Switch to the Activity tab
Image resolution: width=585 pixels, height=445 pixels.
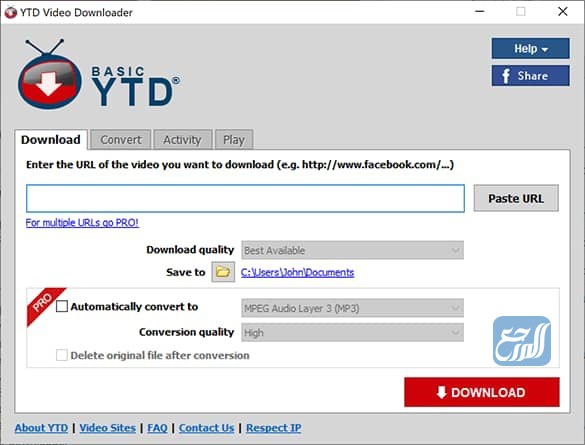(182, 140)
